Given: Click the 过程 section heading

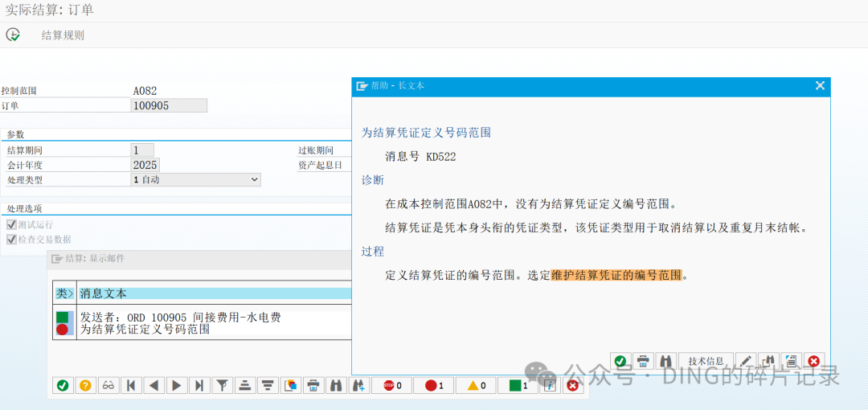Looking at the screenshot, I should (373, 251).
